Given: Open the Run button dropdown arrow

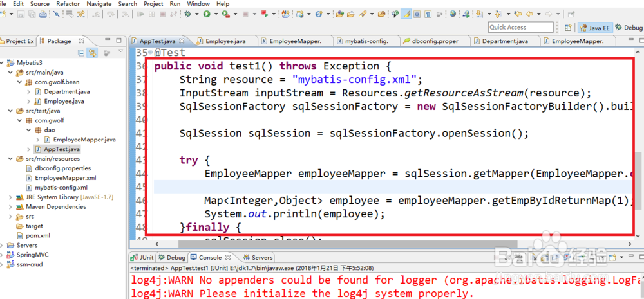Looking at the screenshot, I should tap(216, 14).
